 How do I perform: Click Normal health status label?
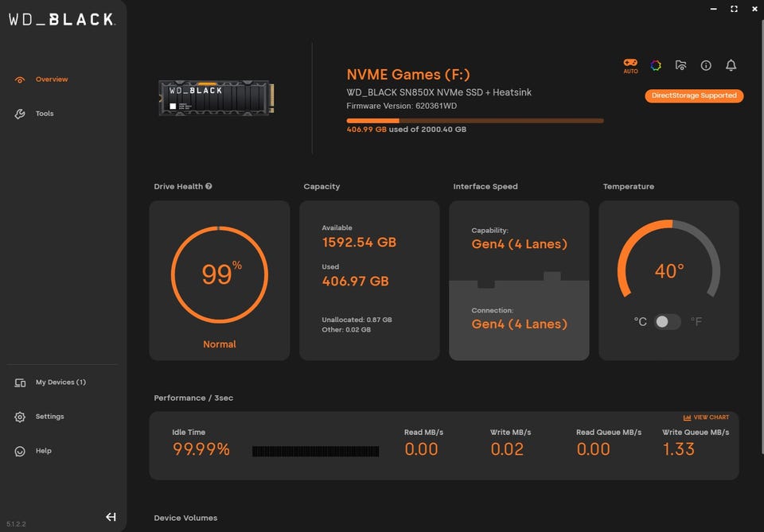220,344
